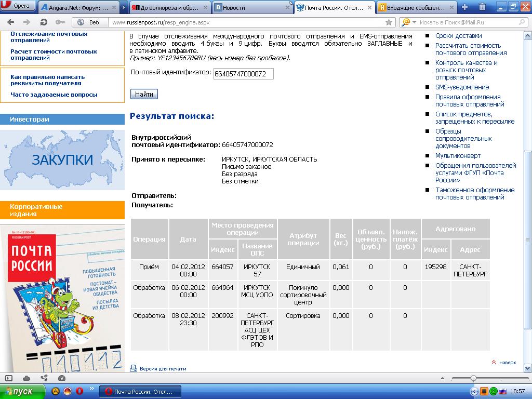Viewport: 532px width, 399px height.
Task: Expand quick launch chevron in taskbar
Action: (91, 389)
